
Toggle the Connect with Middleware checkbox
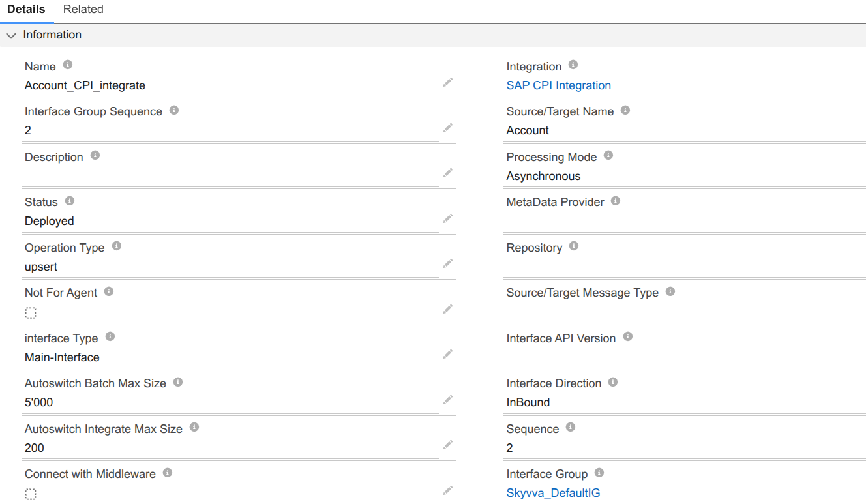click(31, 494)
